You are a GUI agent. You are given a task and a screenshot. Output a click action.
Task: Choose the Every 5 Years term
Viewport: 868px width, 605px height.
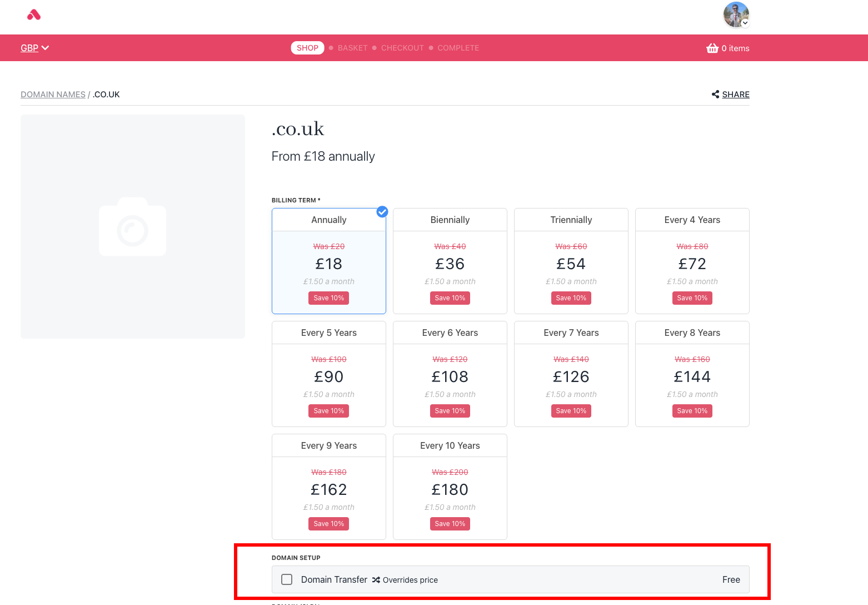pos(329,374)
